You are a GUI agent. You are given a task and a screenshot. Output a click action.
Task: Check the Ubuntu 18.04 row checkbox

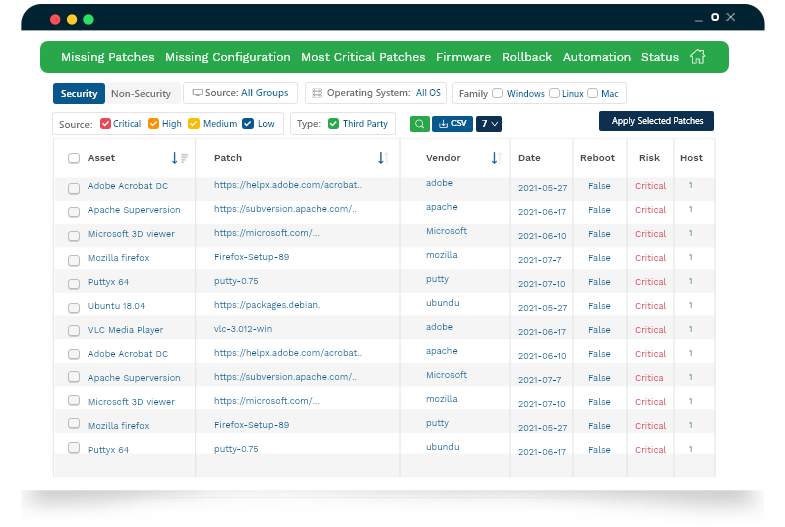[74, 307]
